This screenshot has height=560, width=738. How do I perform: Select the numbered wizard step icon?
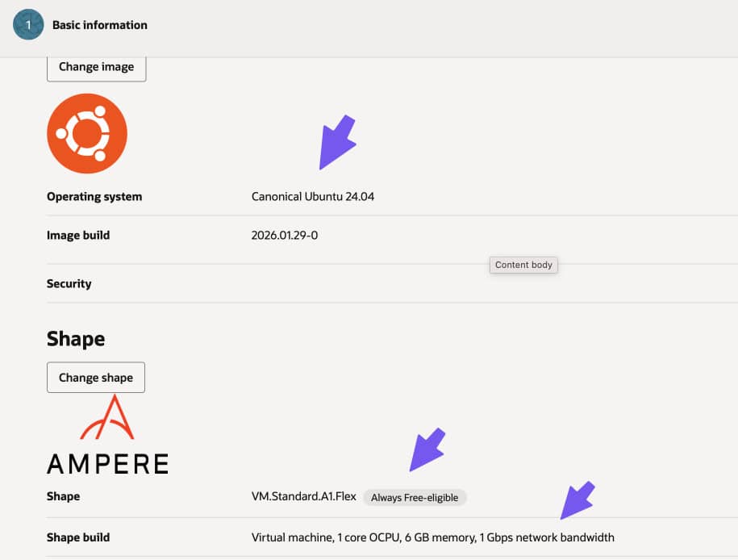28,25
